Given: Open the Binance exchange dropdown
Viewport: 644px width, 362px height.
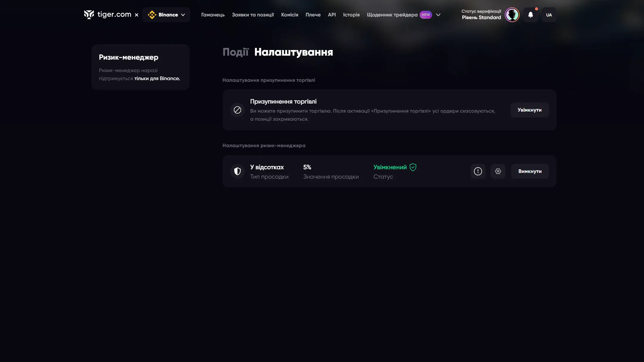Looking at the screenshot, I should [166, 15].
